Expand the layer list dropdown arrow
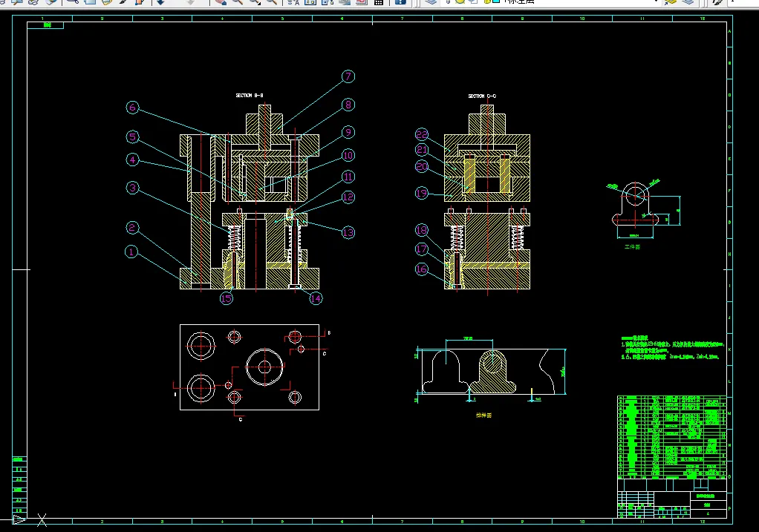Image resolution: width=759 pixels, height=532 pixels. [656, 2]
